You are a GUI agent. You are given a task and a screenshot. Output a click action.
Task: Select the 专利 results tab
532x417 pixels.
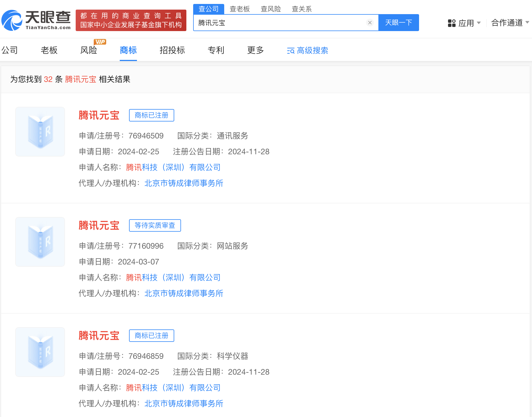click(216, 50)
